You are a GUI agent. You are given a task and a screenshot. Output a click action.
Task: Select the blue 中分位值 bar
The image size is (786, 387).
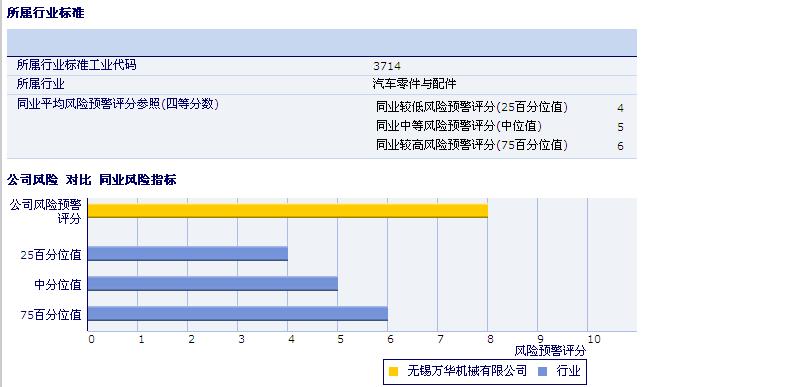point(213,284)
